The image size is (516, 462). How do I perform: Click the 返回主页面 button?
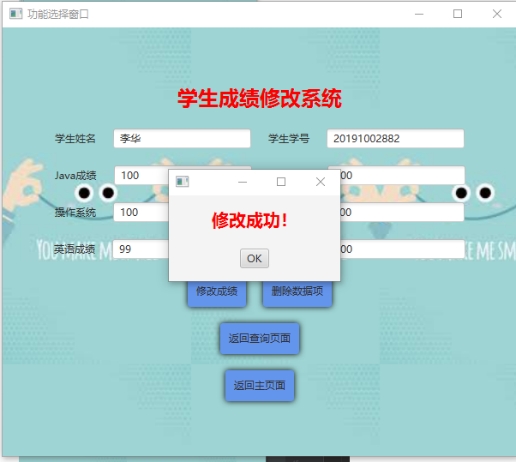tap(260, 385)
